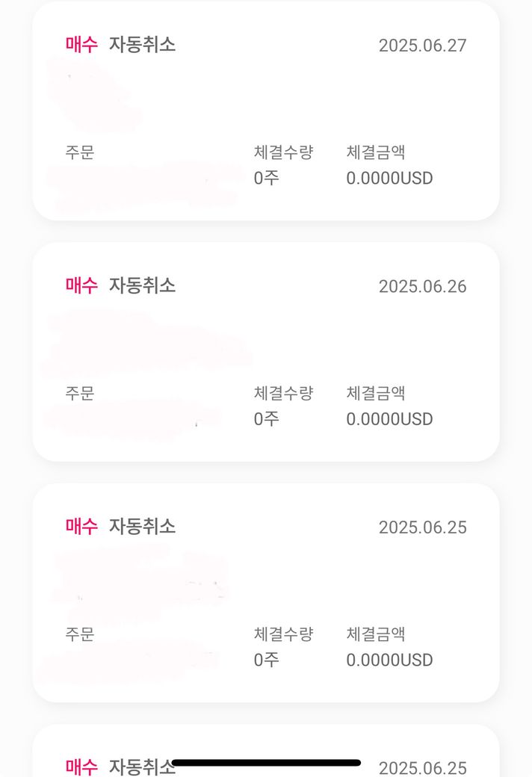Tap 0.0000USD amount in the 2025.06.27 card

tap(389, 179)
